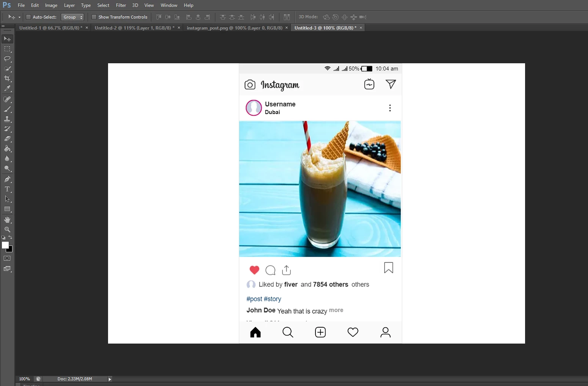Expand the status bar document info arrow
Viewport: 588px width, 386px height.
point(110,379)
